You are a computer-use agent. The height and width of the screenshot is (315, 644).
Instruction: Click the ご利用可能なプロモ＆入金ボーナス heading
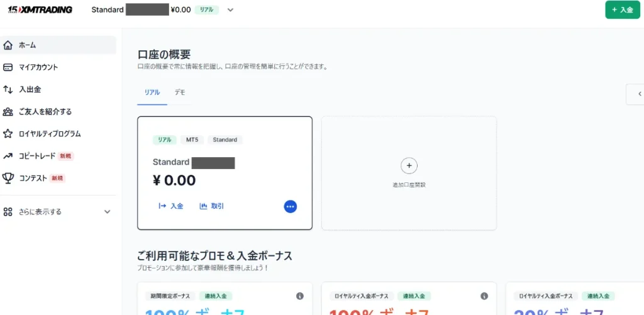tap(215, 256)
